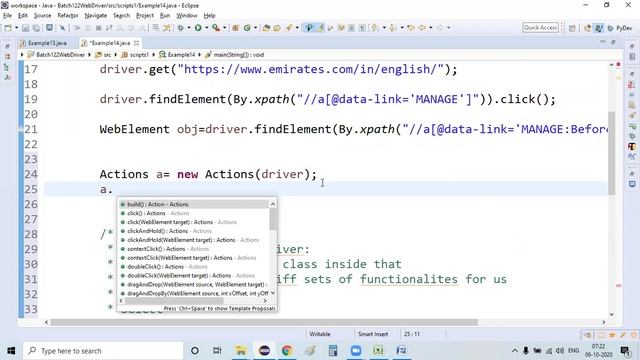Click the Save All toolbar icon

[x=36, y=28]
